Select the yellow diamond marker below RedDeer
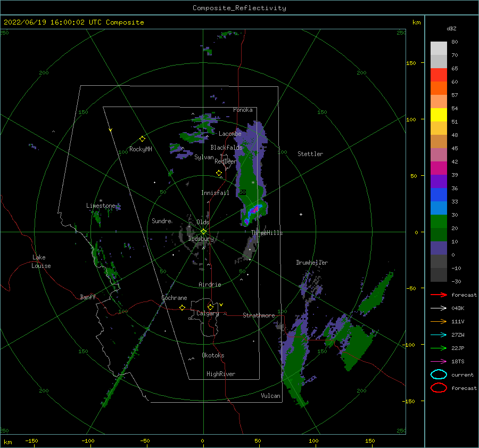Image resolution: width=479 pixels, height=448 pixels. [x=219, y=173]
